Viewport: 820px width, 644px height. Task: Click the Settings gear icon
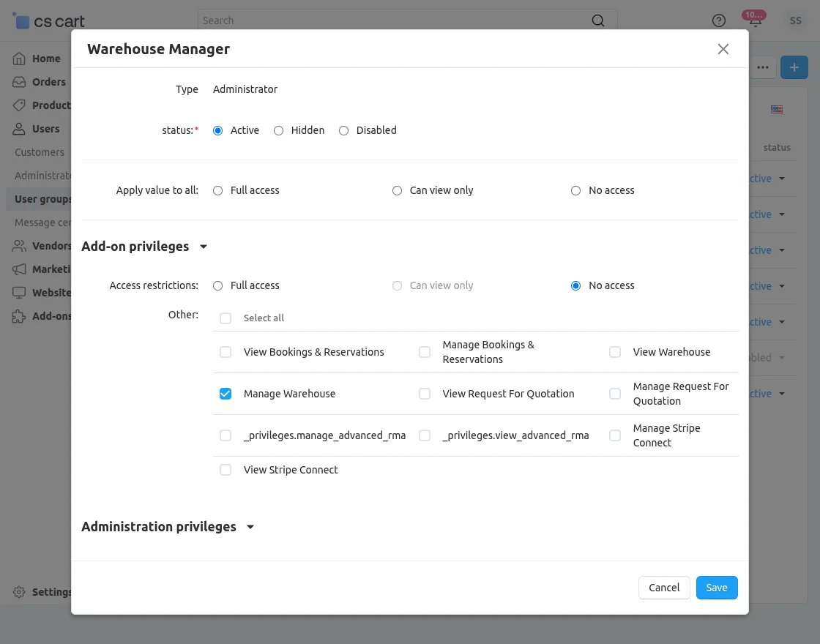coord(19,592)
